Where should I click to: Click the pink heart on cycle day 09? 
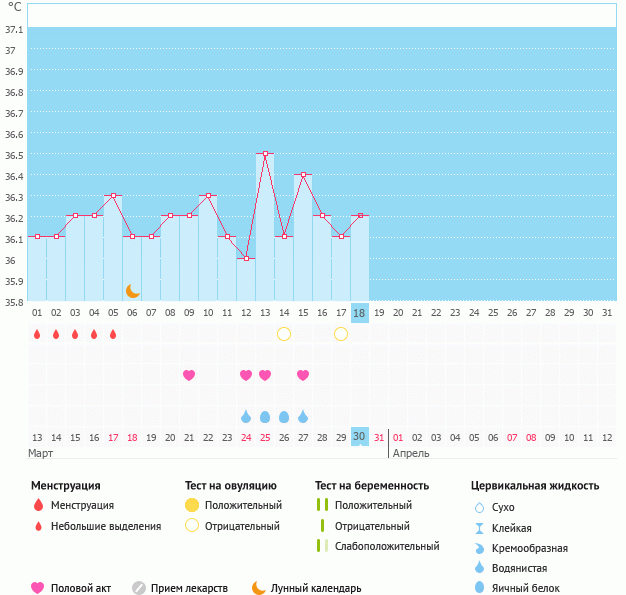[189, 375]
